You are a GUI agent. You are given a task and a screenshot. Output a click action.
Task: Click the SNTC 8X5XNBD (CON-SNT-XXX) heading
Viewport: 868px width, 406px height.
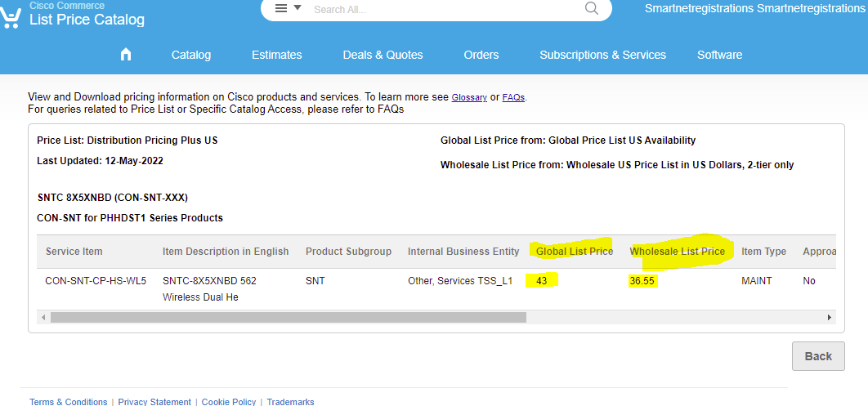113,198
